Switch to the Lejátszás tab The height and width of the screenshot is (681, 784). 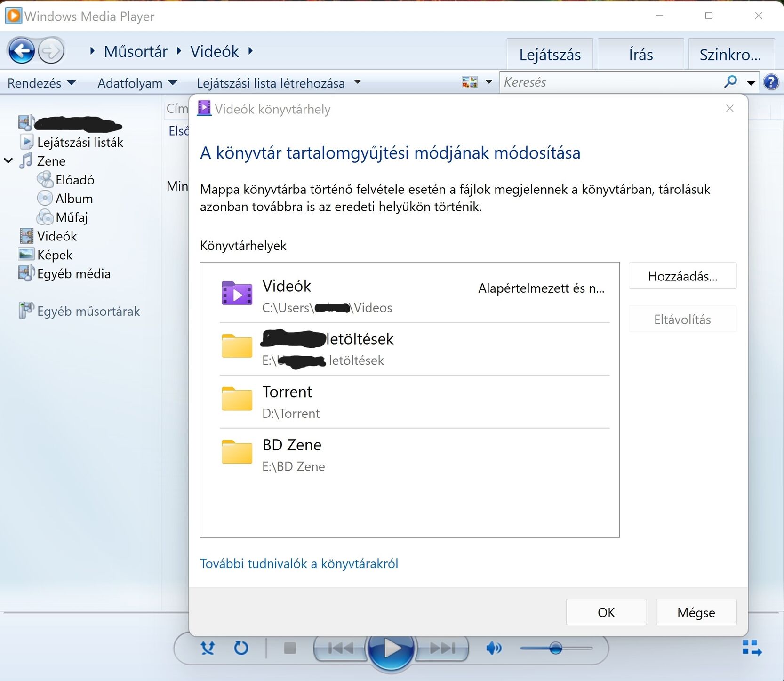(x=550, y=55)
